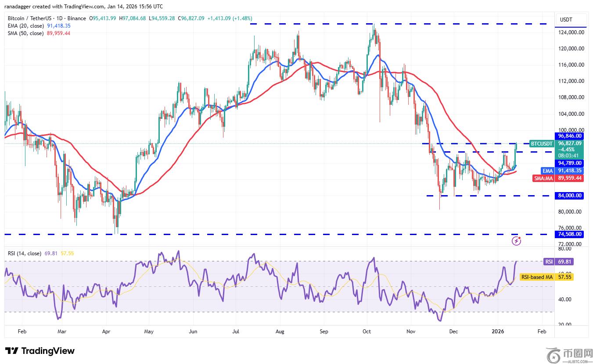Screen dimensions: 593x364
Task: Select the RSI (14, close) indicator legend
Action: pos(24,253)
